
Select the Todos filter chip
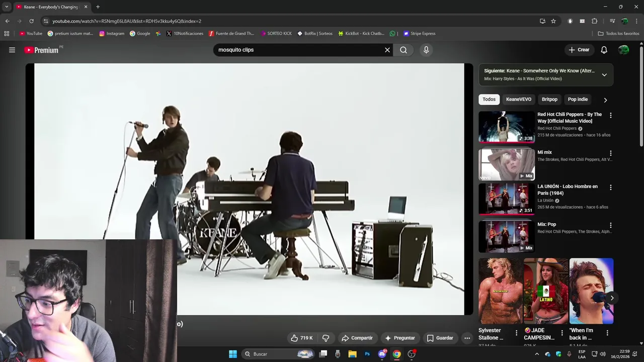[x=489, y=99]
